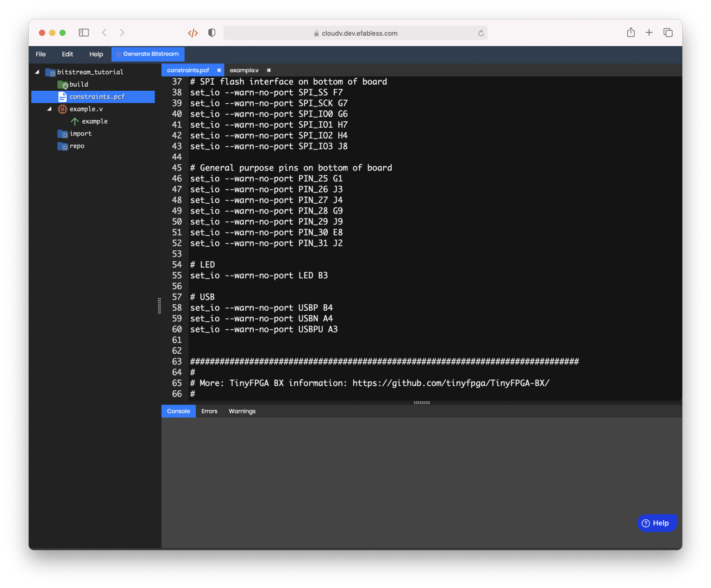Reload the page with the refresh icon
This screenshot has height=588, width=711.
tap(481, 33)
